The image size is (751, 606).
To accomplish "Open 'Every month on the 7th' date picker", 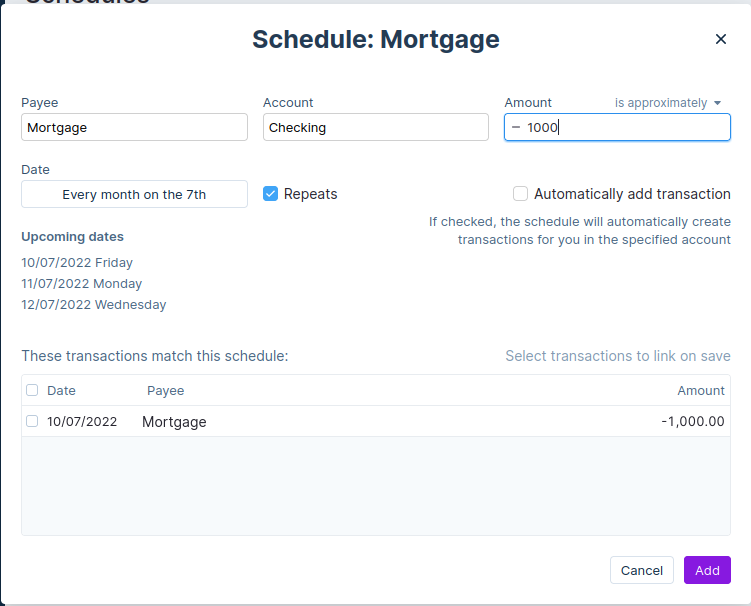I will pos(134,194).
